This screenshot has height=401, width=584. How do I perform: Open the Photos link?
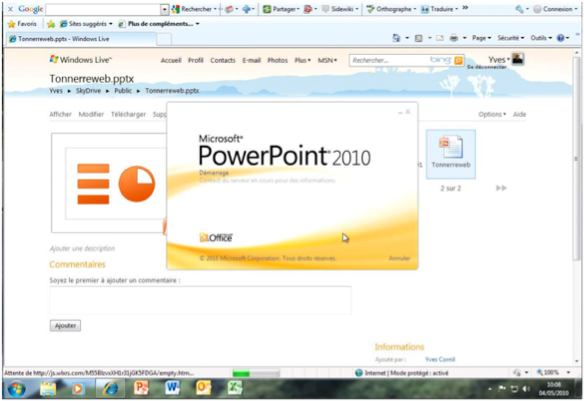tap(277, 60)
